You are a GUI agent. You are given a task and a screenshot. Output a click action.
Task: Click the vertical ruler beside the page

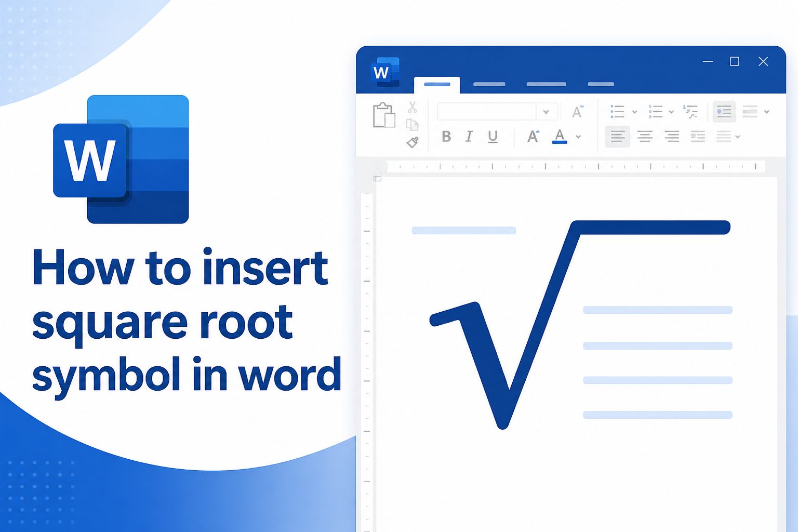click(367, 362)
